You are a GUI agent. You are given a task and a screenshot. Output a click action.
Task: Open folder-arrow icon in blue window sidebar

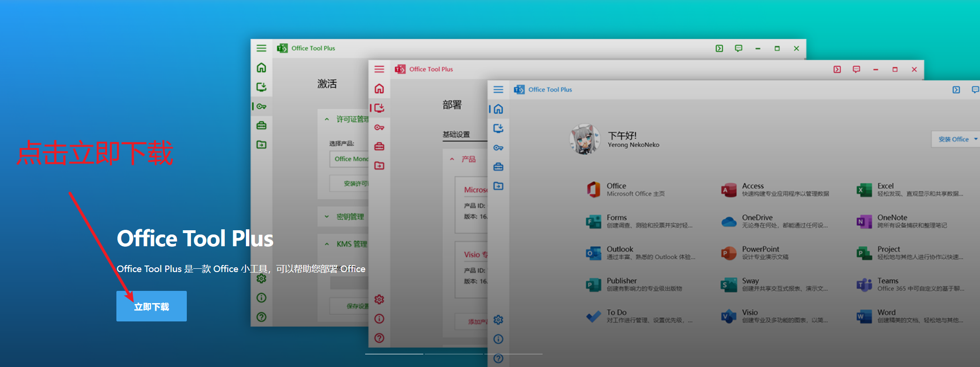[498, 186]
